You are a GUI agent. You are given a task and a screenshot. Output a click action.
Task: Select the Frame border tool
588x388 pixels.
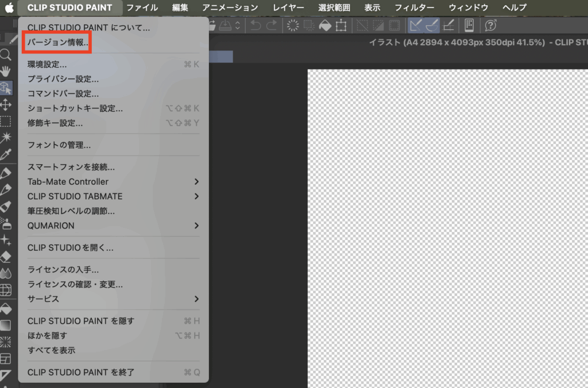pyautogui.click(x=6, y=359)
